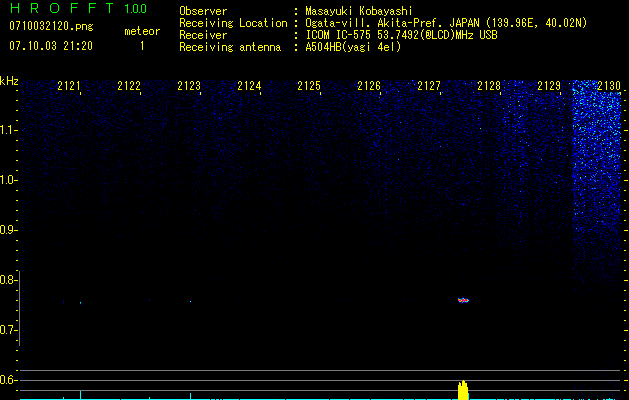629x400 pixels.
Task: Click the meteor count label
Action: (142, 31)
